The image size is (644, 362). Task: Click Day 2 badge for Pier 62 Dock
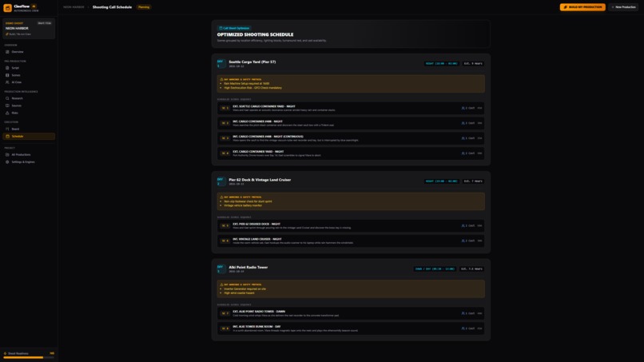pyautogui.click(x=221, y=181)
